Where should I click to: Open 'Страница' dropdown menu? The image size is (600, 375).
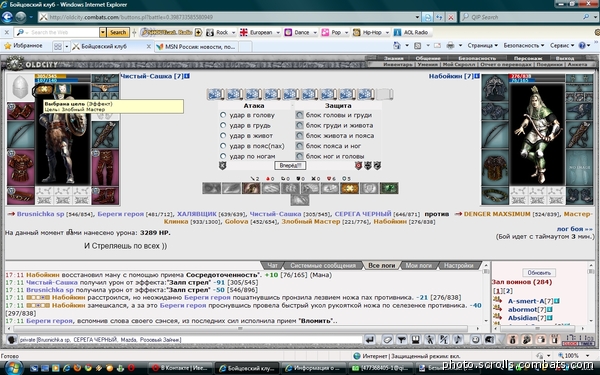point(482,46)
